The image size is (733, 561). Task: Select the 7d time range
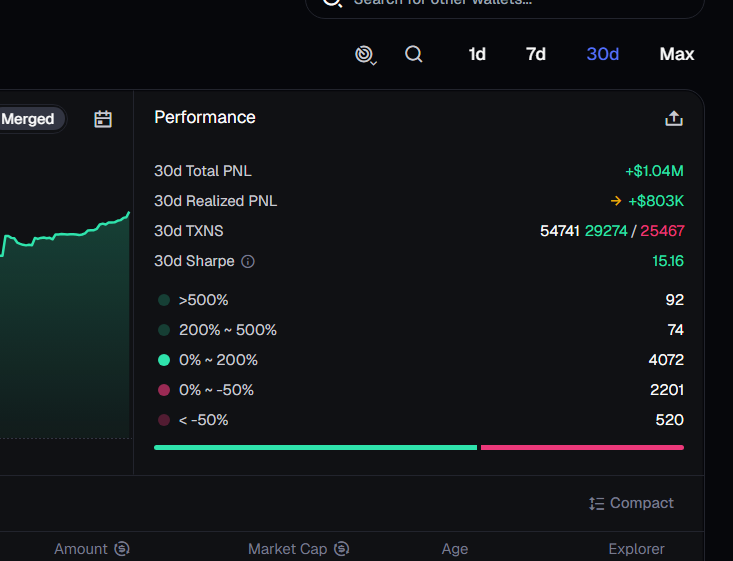(536, 54)
